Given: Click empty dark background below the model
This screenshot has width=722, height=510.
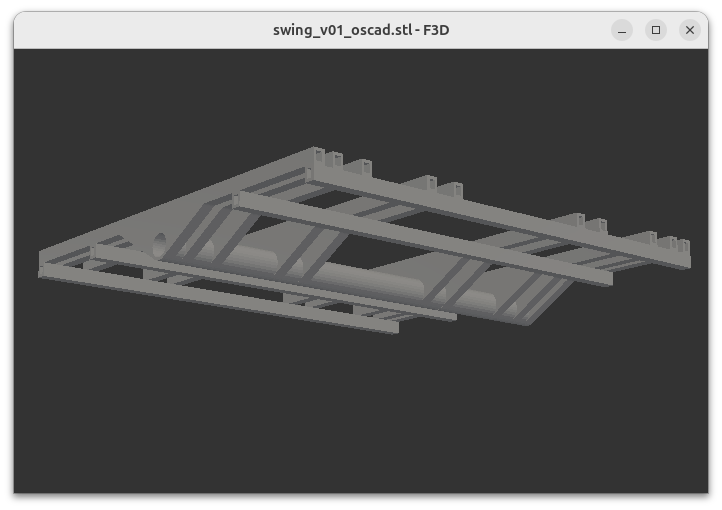Looking at the screenshot, I should tap(360, 420).
